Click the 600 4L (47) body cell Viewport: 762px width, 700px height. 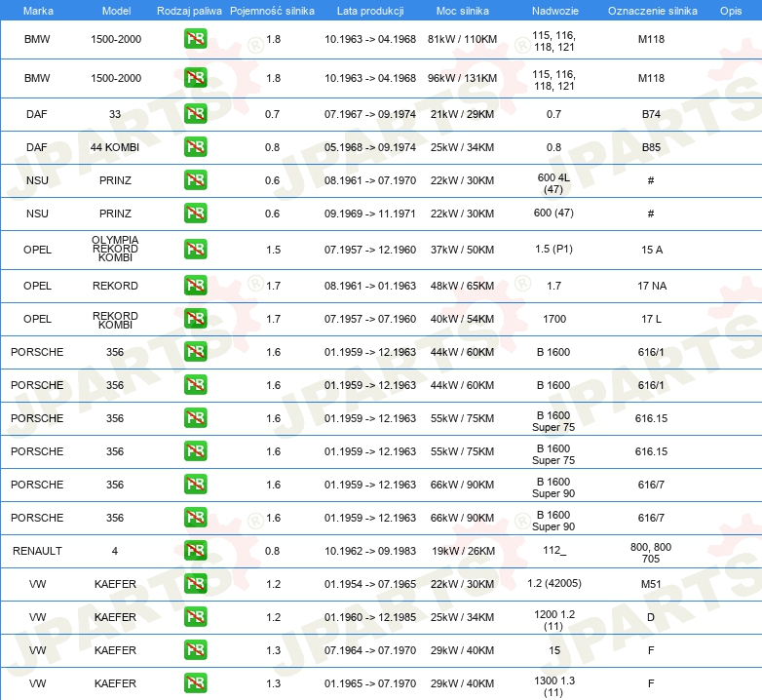point(553,183)
